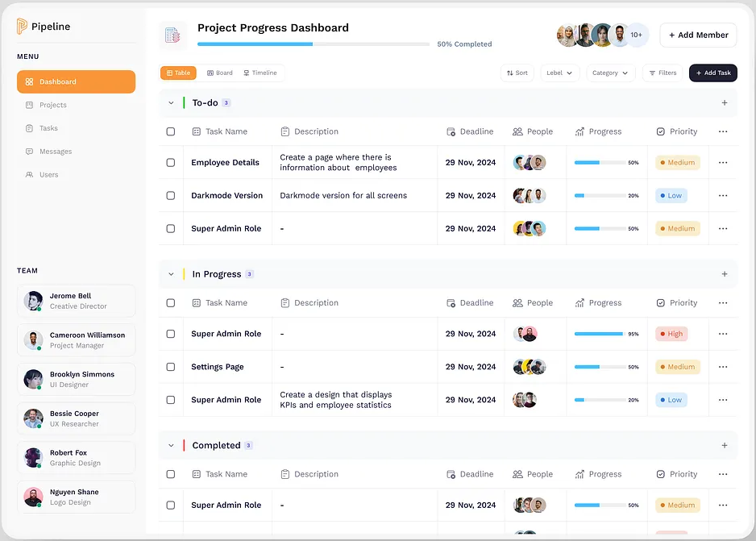756x541 pixels.
Task: Click the 10+ members avatar badge
Action: pyautogui.click(x=637, y=35)
